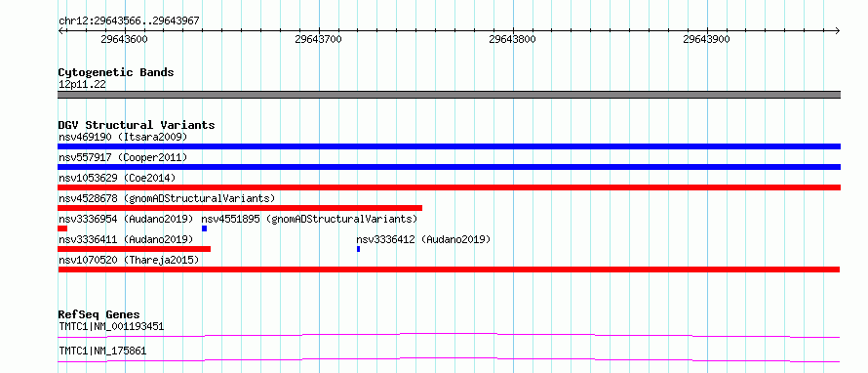Select the nsv3336411 (Audano2019) label
This screenshot has width=868, height=373.
(126, 239)
